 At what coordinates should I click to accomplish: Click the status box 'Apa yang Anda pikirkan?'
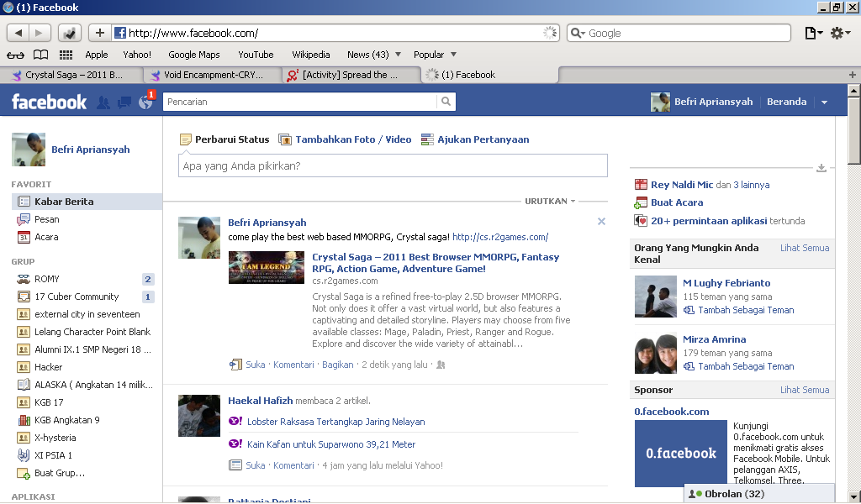tap(393, 165)
